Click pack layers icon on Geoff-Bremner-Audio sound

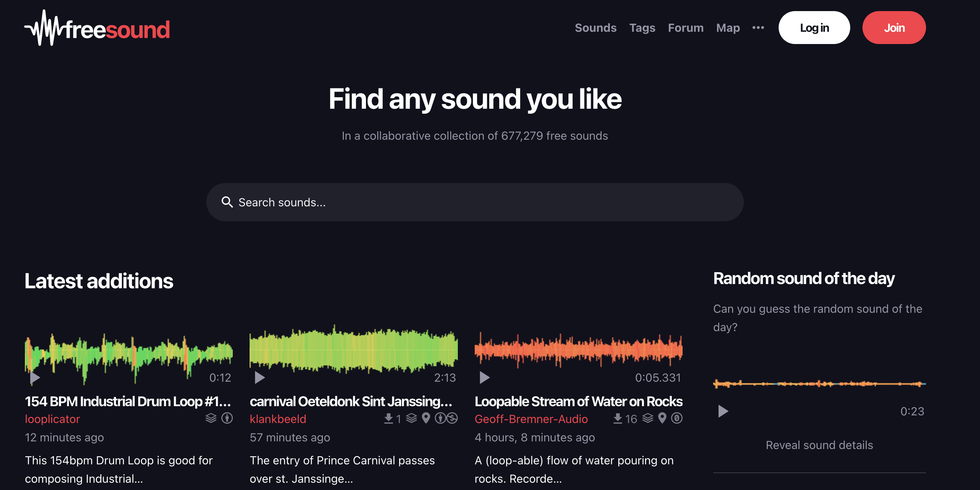(648, 418)
